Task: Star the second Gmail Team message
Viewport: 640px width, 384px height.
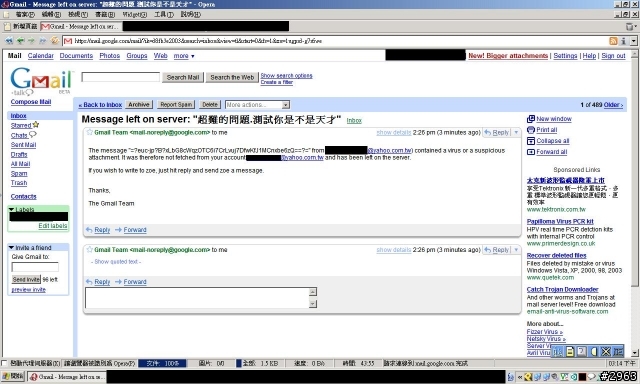Action: tap(89, 249)
